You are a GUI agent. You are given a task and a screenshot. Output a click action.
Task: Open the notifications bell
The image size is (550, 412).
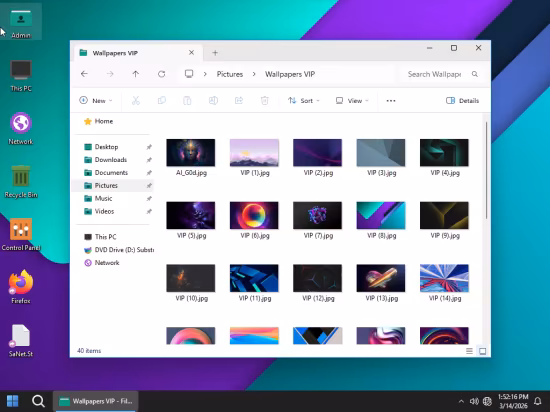pyautogui.click(x=537, y=401)
